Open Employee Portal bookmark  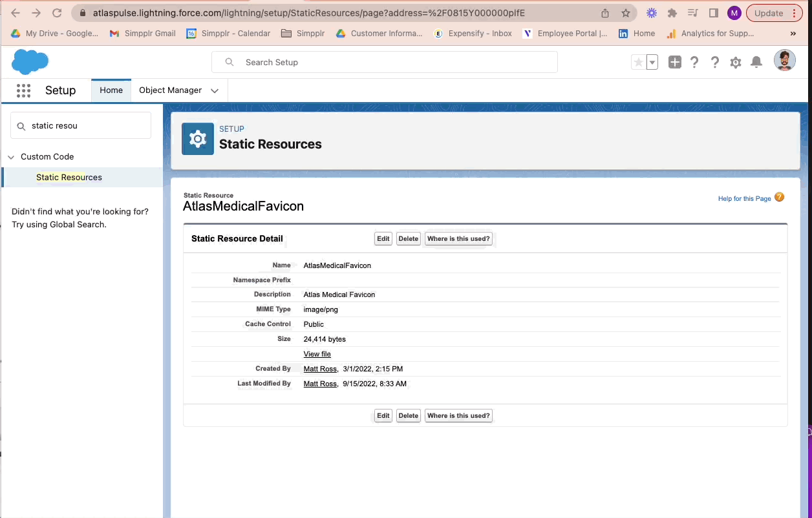(565, 34)
